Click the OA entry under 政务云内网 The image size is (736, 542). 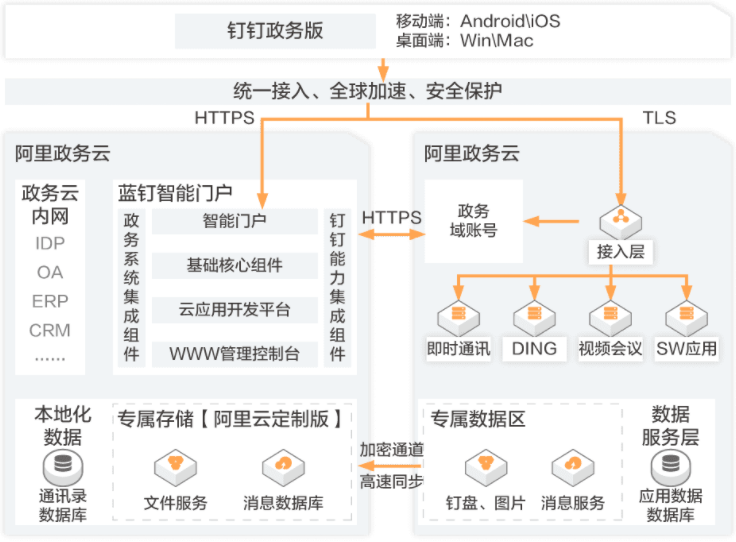coord(50,273)
